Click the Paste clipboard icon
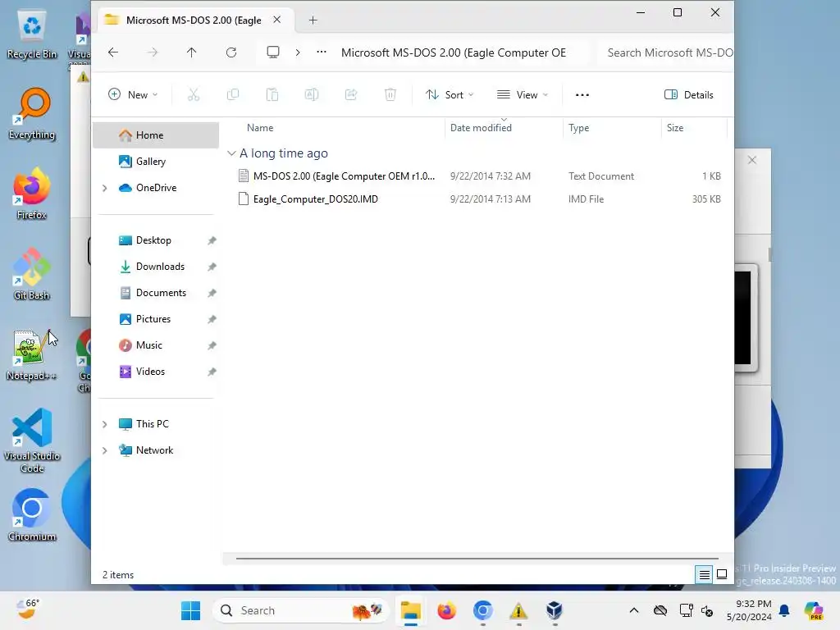840x630 pixels. [272, 95]
